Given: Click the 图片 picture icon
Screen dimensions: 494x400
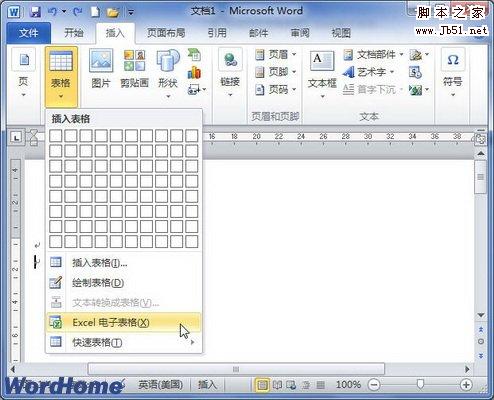Looking at the screenshot, I should click(101, 68).
